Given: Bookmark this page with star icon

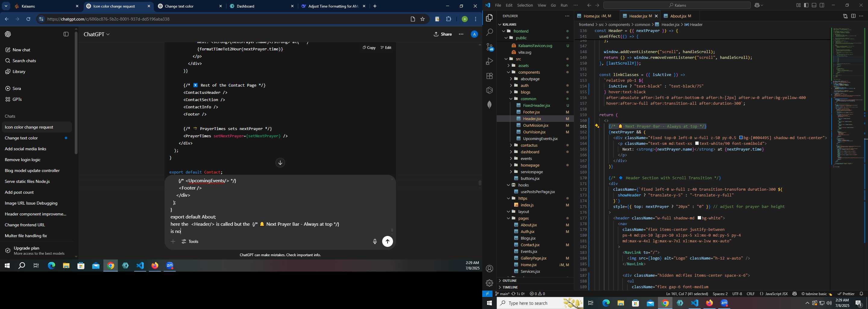Looking at the screenshot, I should [423, 19].
